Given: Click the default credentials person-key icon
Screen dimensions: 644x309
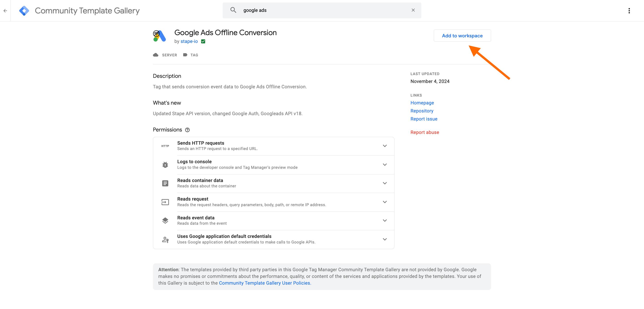Looking at the screenshot, I should tap(165, 239).
